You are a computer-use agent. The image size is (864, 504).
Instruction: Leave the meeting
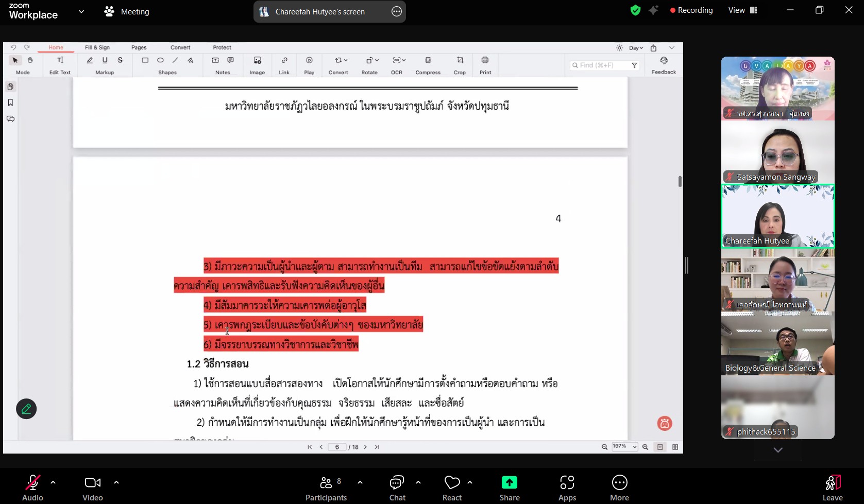pos(832,486)
